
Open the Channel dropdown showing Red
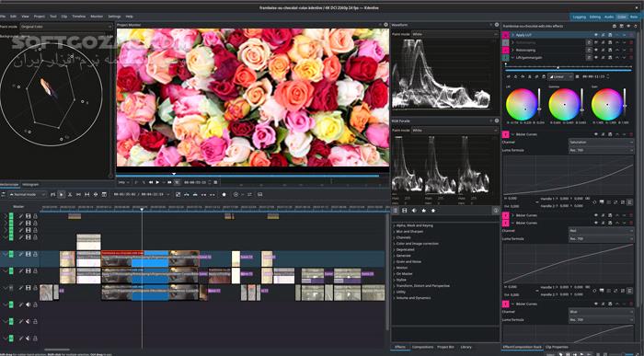point(601,231)
